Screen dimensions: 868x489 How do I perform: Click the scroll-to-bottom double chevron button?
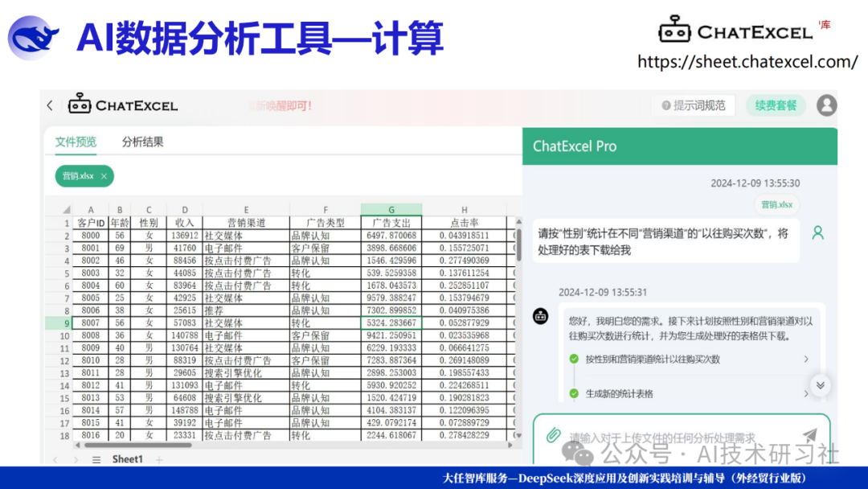tap(820, 385)
